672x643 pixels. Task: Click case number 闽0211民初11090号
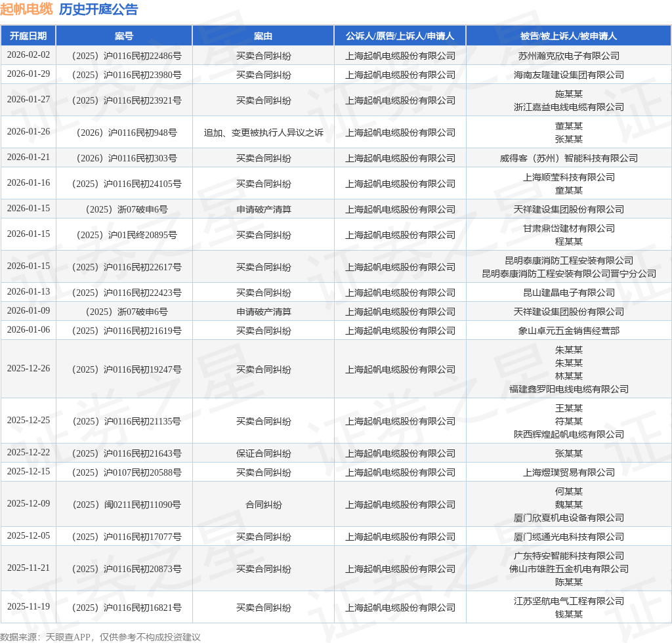tap(142, 505)
